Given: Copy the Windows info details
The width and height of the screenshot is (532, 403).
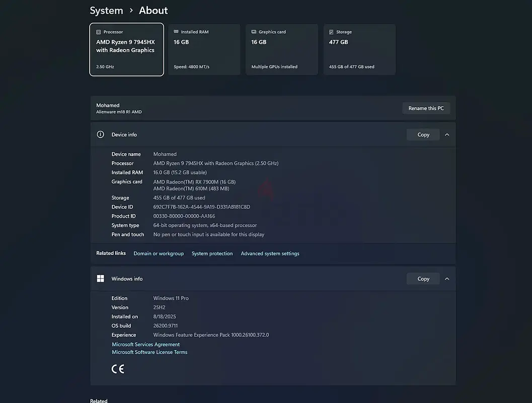Looking at the screenshot, I should coord(423,279).
